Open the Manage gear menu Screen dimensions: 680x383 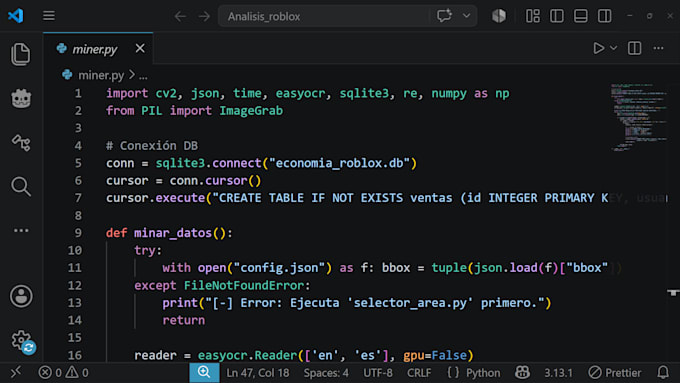tap(22, 341)
